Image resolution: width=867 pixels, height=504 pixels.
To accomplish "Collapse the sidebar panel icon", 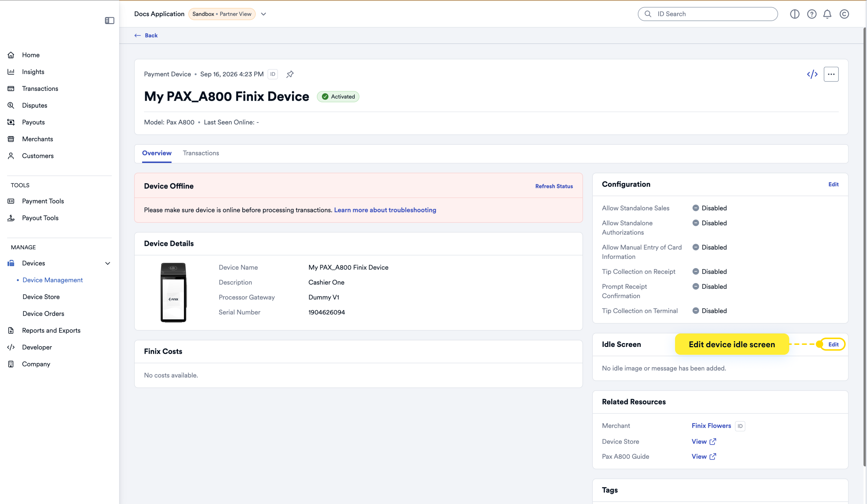I will 109,21.
